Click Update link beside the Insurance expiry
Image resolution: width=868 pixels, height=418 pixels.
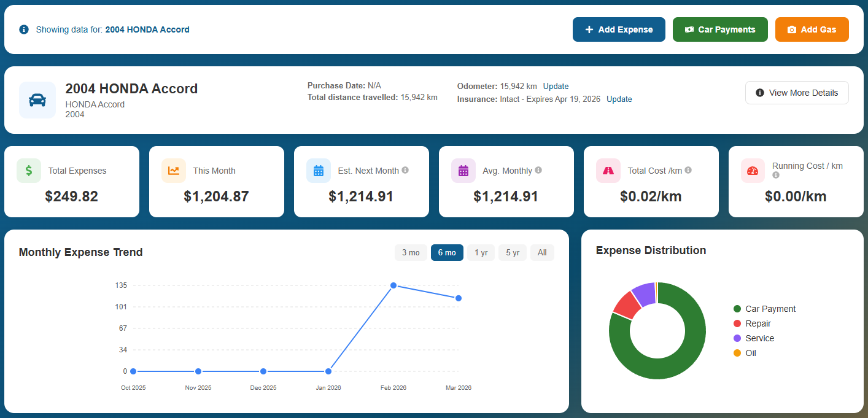[x=619, y=99]
